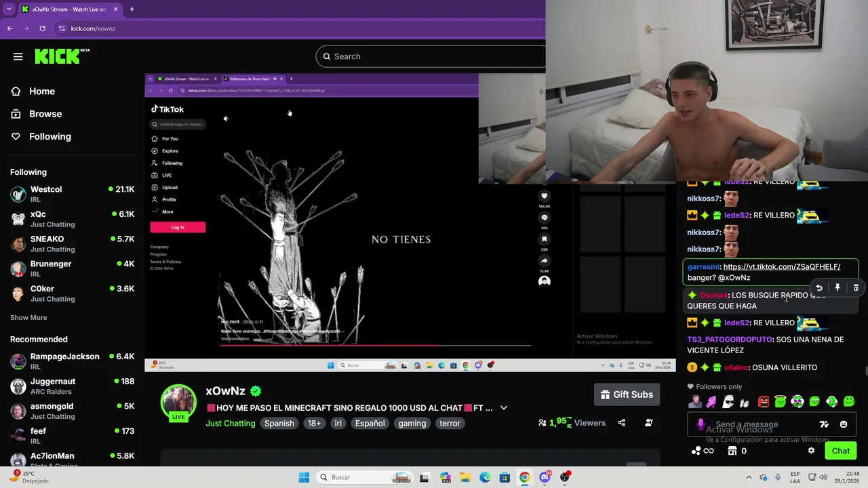Viewport: 868px width, 488px height.
Task: Open the Just Chatting category
Action: tap(231, 424)
